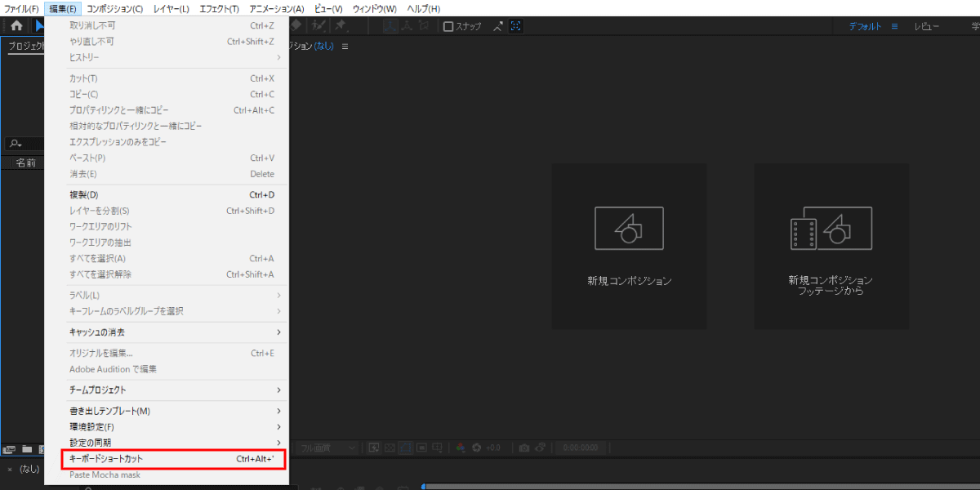The image size is (980, 490).
Task: Toggle snap to collapsed compositions icon
Action: [515, 26]
